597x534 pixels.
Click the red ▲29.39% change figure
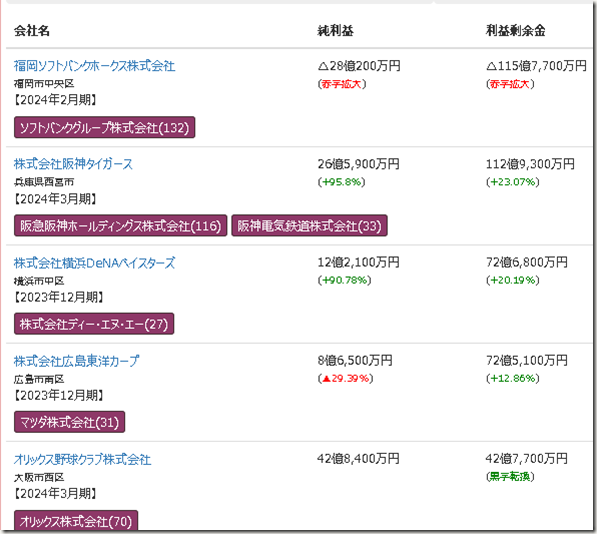pos(346,378)
